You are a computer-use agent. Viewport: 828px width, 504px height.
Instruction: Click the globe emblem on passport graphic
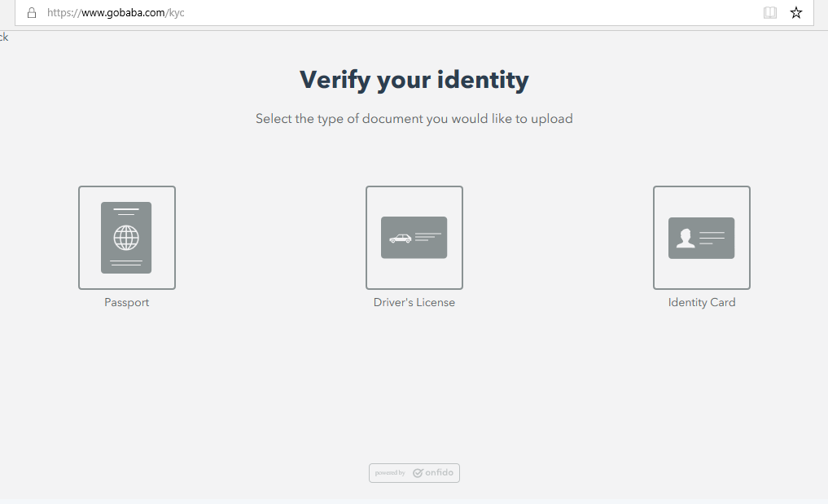point(126,238)
